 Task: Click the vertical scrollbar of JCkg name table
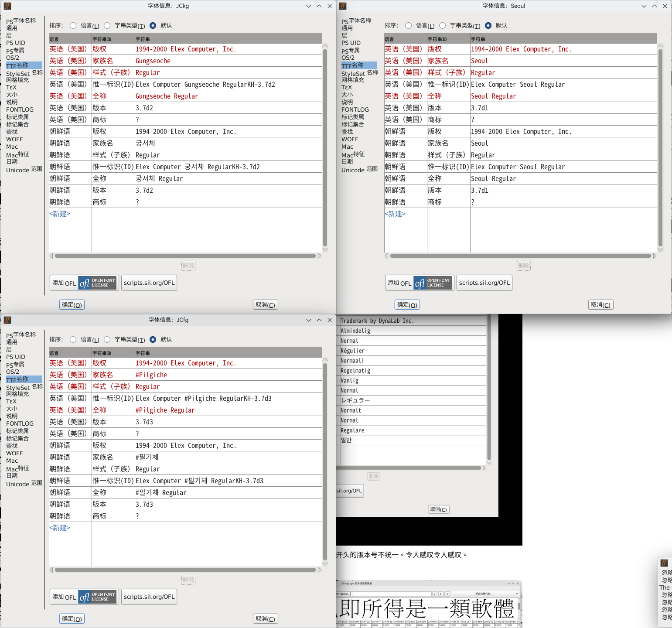[325, 148]
